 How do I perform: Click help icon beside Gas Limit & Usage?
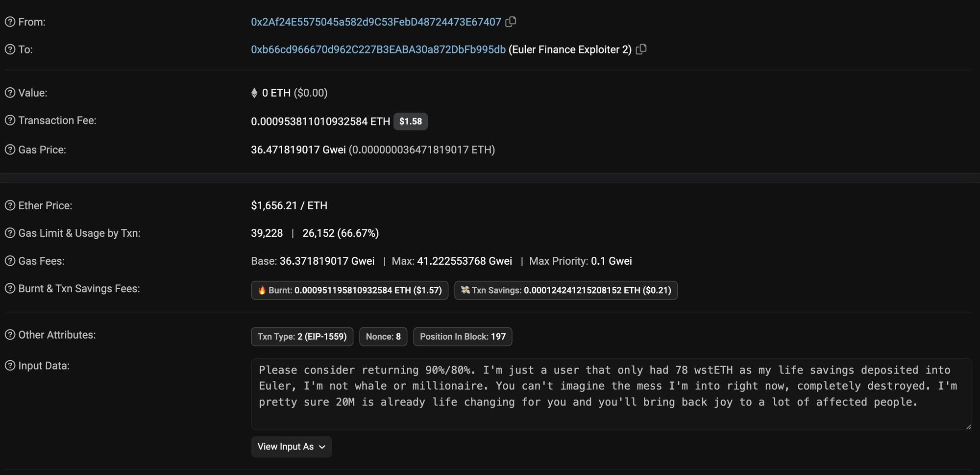[10, 233]
